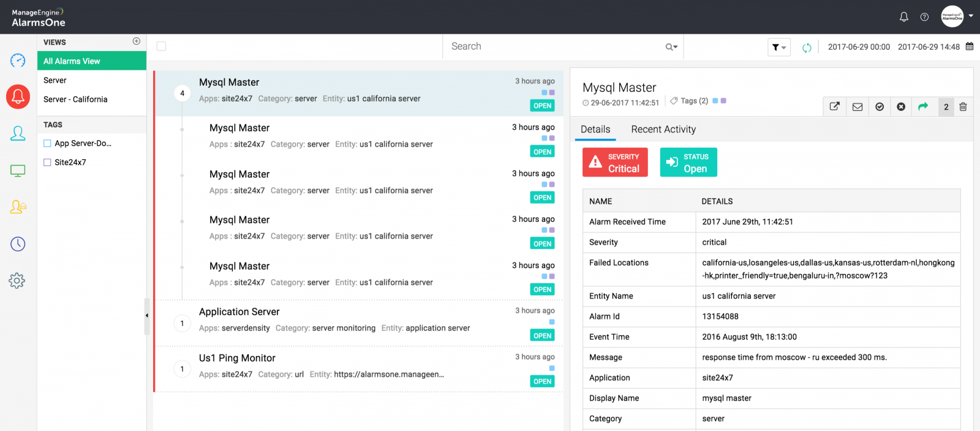Switch to the Recent Activity tab
Screen dimensions: 980x431
(663, 129)
